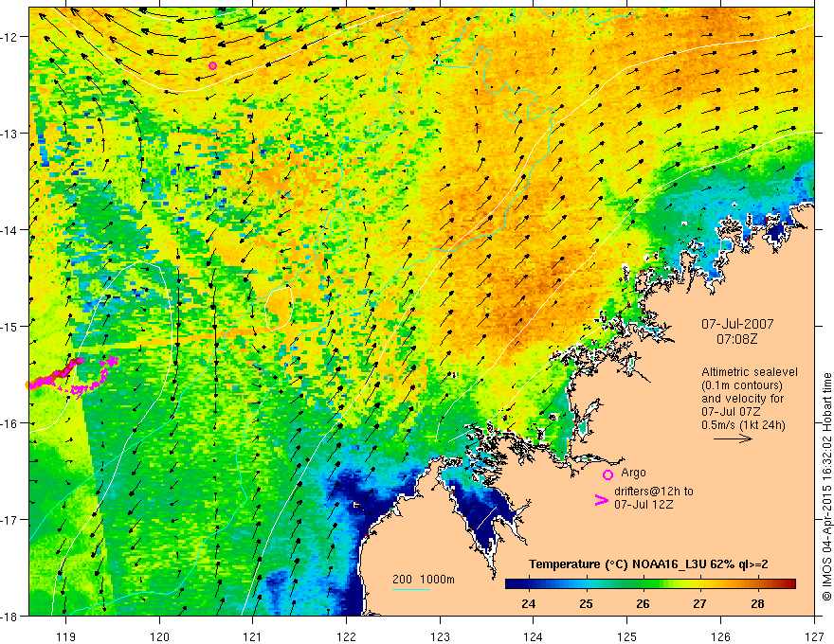Click the -17 latitude axis label
Screen dimensions: 834x644
pos(9,520)
